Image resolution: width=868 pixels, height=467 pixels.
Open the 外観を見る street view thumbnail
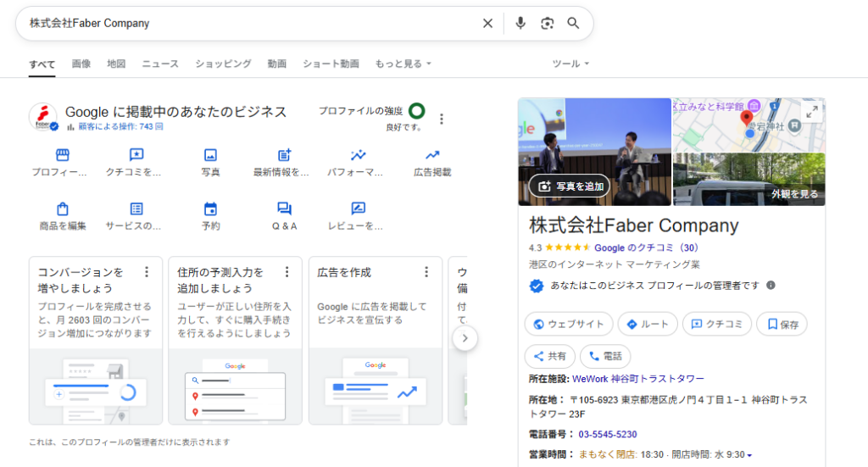coord(748,180)
